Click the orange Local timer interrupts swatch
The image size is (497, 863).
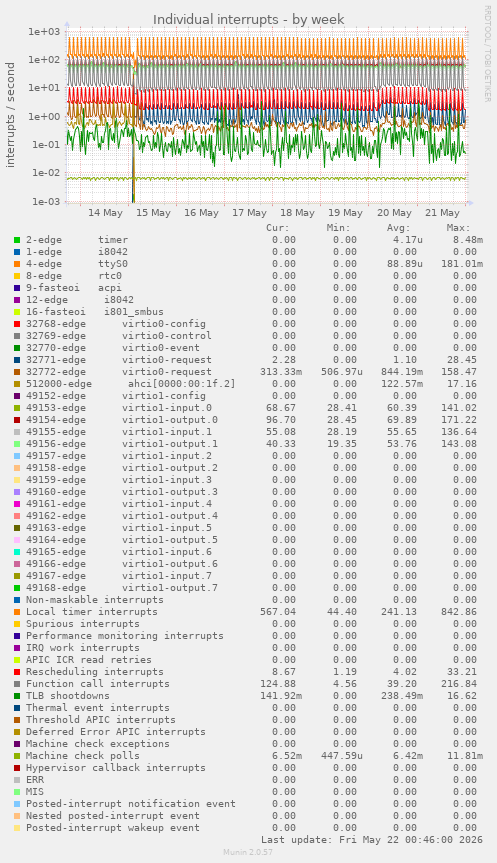17,612
